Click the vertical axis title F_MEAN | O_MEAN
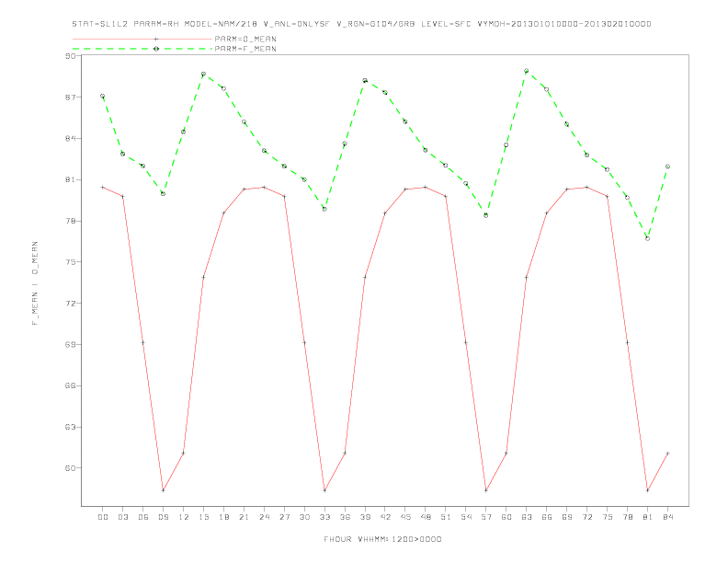The height and width of the screenshot is (563, 728). click(x=35, y=283)
